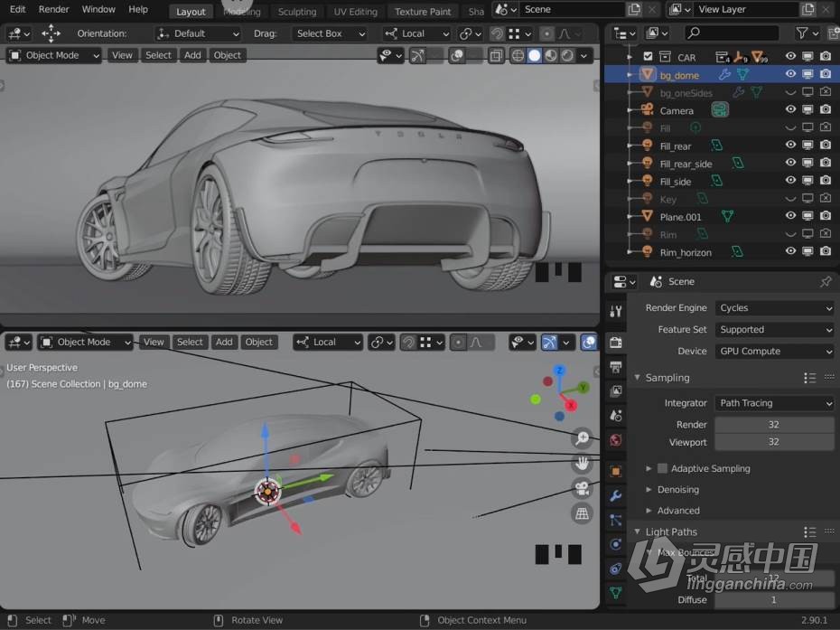This screenshot has height=630, width=840.
Task: Toggle camera view in lower viewport
Action: coord(582,488)
